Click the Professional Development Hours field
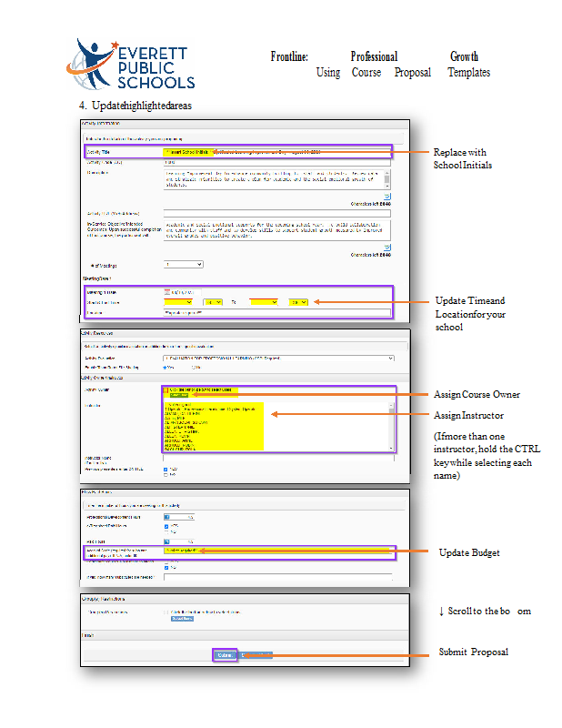 (179, 517)
